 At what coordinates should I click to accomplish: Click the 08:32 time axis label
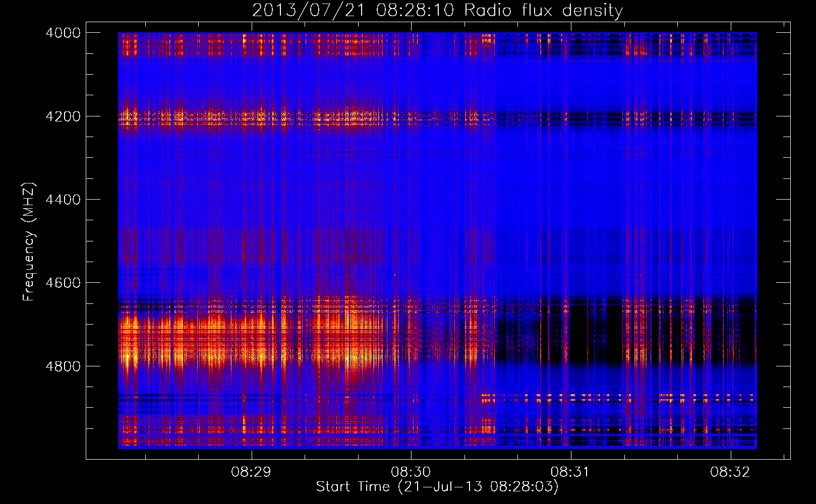730,472
